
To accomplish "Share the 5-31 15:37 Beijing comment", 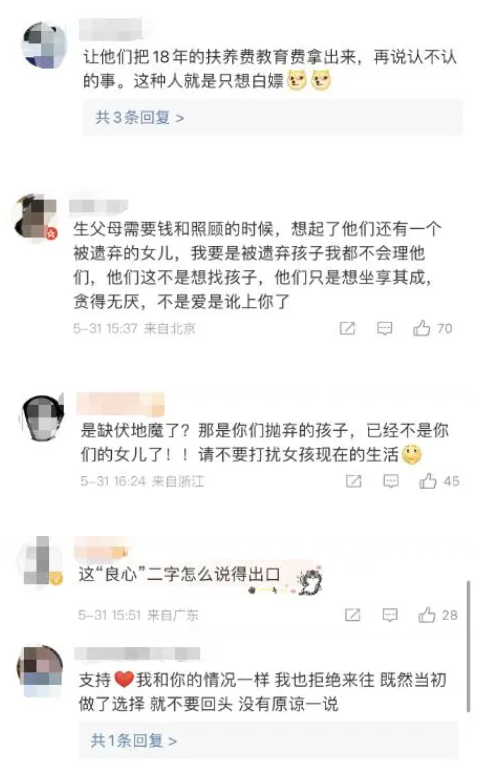I will (x=347, y=329).
